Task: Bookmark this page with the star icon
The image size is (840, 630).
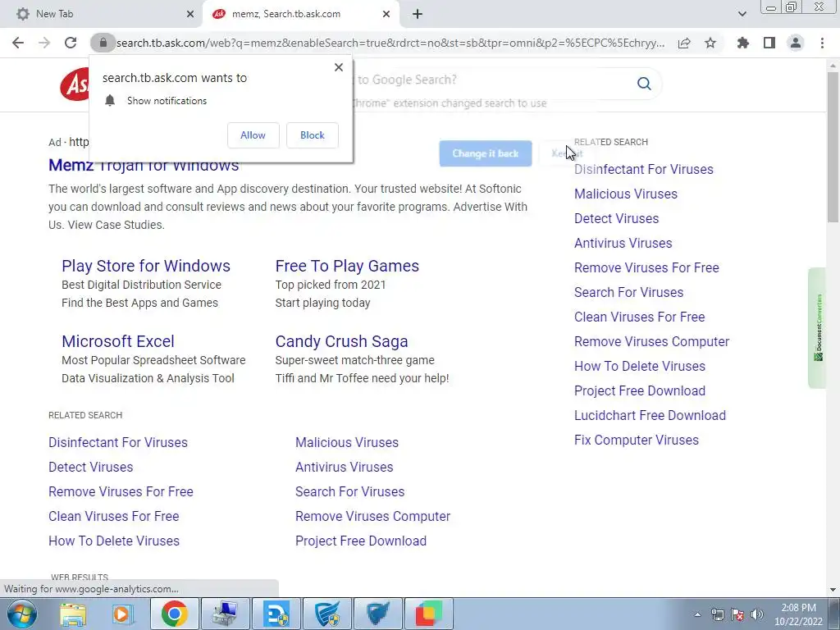Action: [x=710, y=43]
